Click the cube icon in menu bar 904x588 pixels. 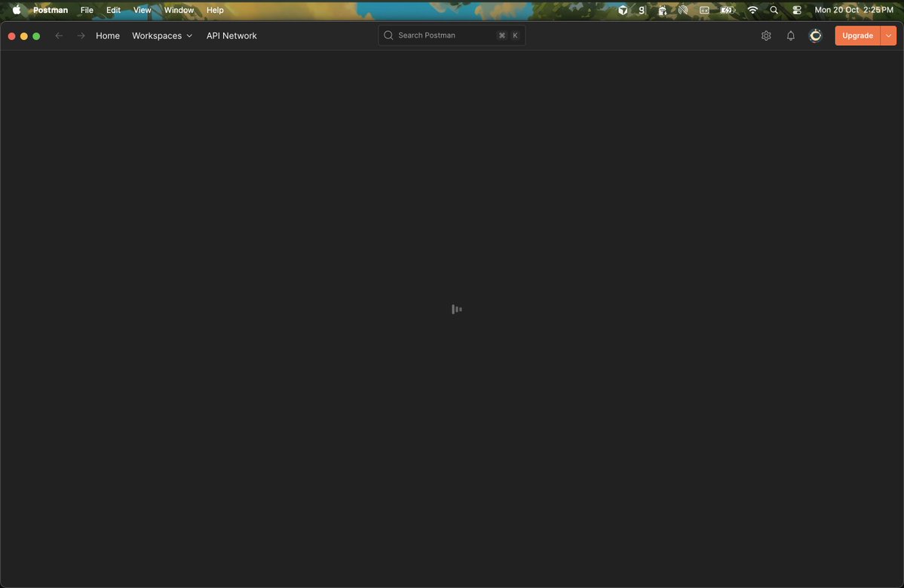[x=623, y=10]
